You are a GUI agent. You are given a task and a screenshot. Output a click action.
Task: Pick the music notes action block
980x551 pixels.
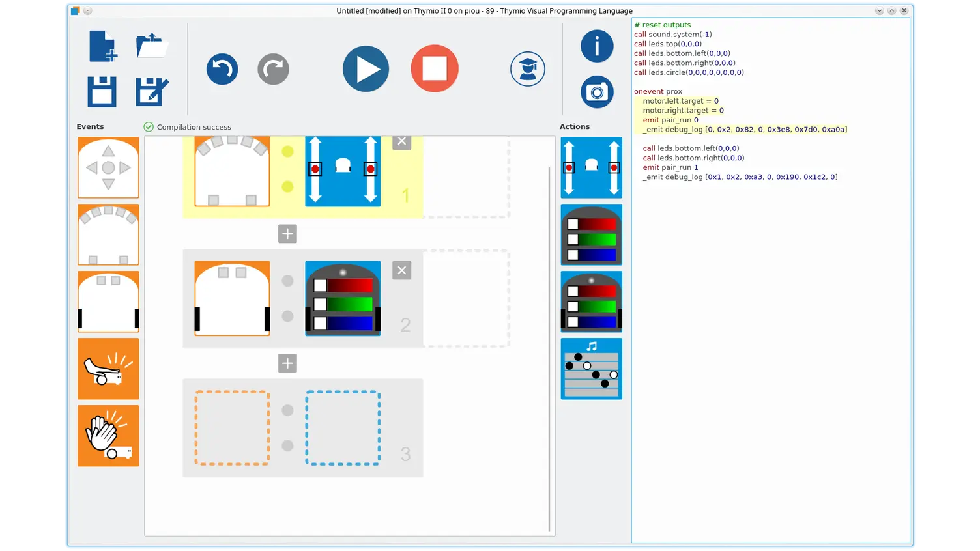coord(591,369)
